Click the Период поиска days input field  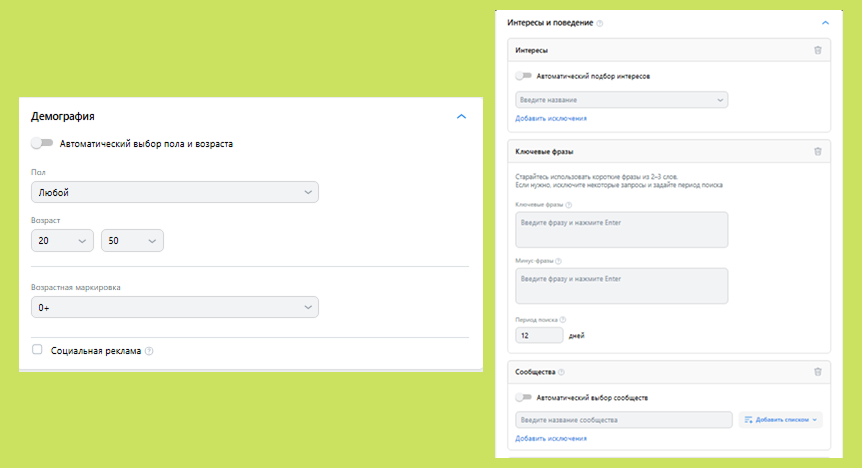point(535,336)
